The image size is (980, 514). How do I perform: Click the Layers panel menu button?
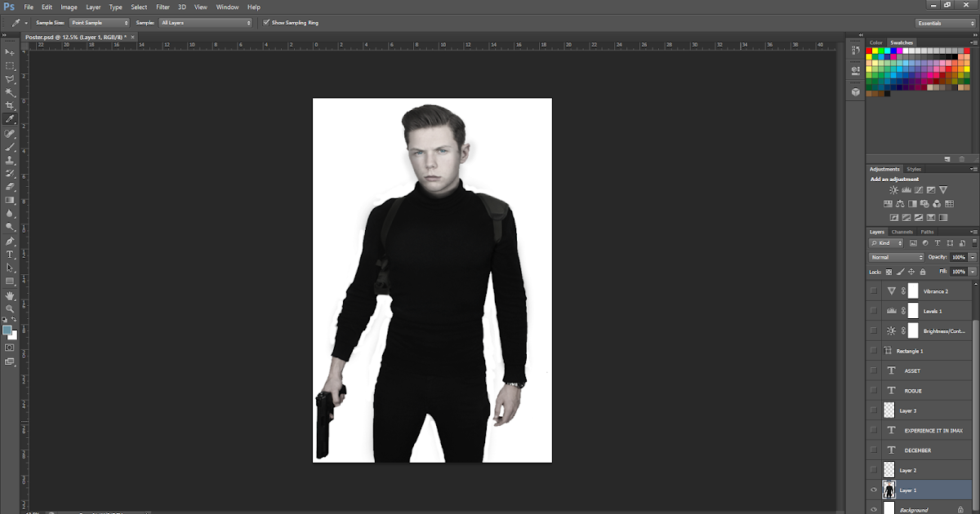click(x=974, y=232)
